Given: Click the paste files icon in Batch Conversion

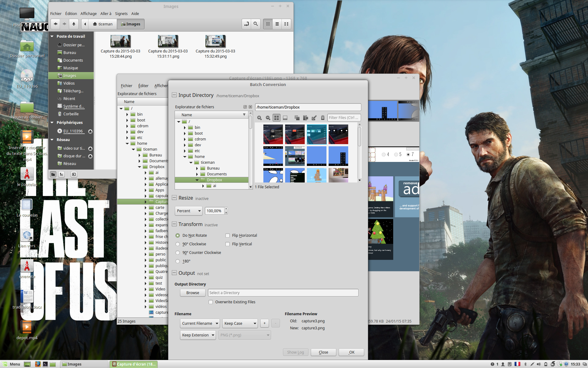Looking at the screenshot, I should click(305, 118).
